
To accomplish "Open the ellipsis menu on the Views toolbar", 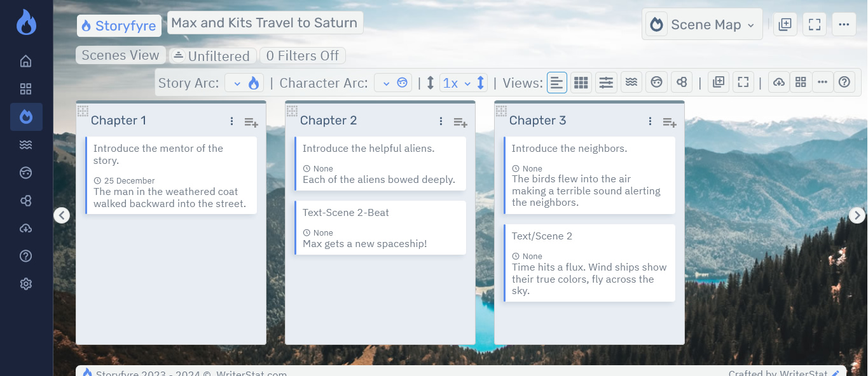I will coord(822,82).
